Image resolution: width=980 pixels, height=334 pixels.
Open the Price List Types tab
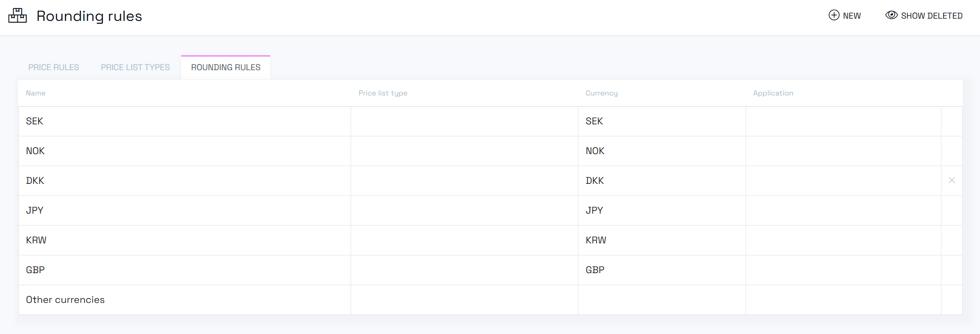[x=135, y=68]
